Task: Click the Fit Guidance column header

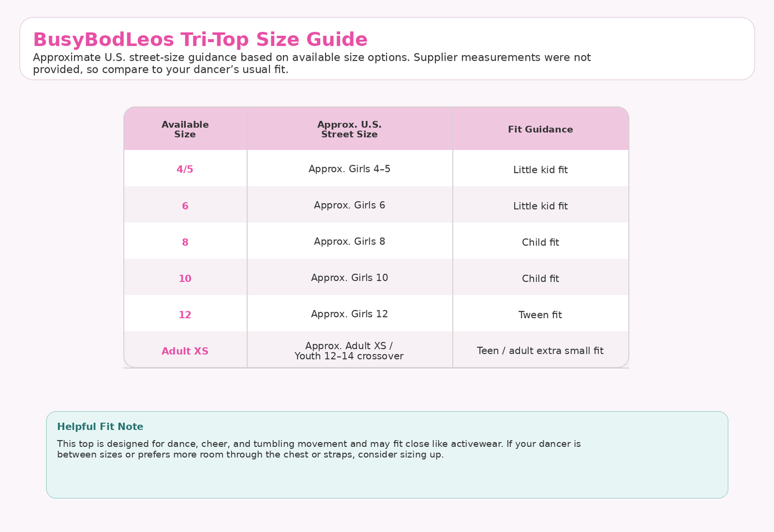Action: (x=540, y=129)
